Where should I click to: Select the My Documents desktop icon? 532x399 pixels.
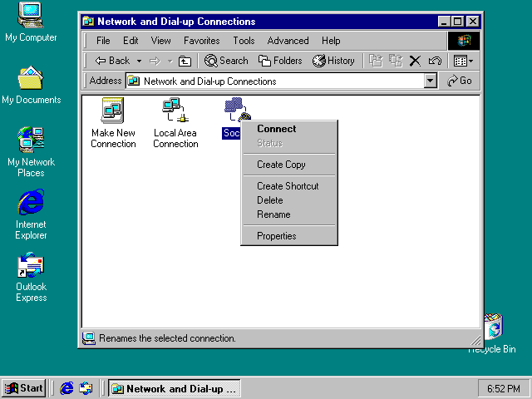tap(31, 85)
